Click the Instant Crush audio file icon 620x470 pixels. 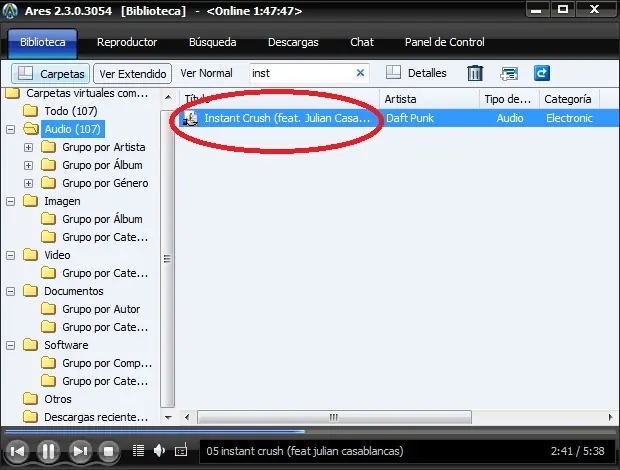191,118
